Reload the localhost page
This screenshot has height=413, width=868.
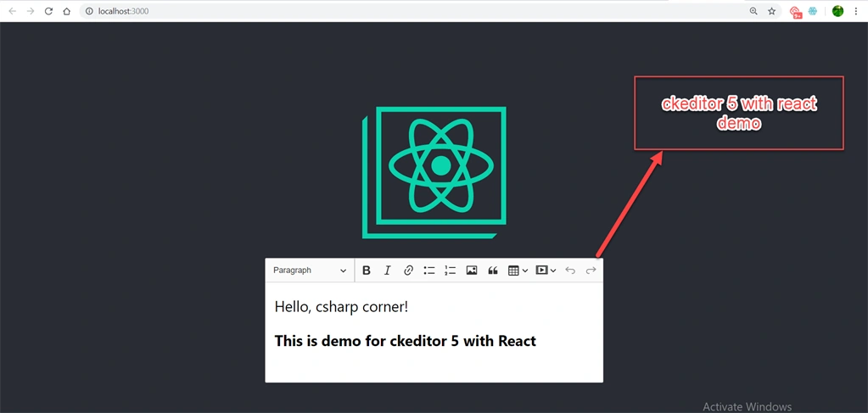[x=48, y=11]
